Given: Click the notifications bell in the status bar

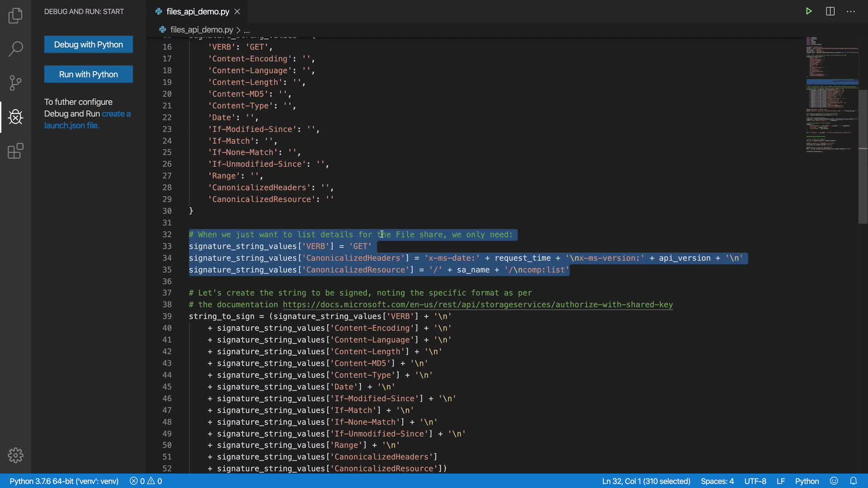Looking at the screenshot, I should [853, 481].
